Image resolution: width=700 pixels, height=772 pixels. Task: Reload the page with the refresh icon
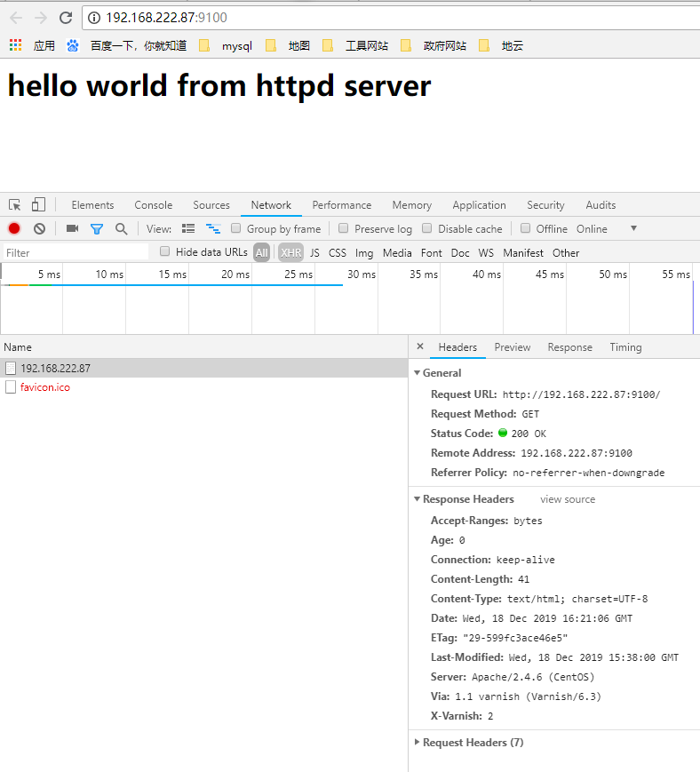pos(66,18)
